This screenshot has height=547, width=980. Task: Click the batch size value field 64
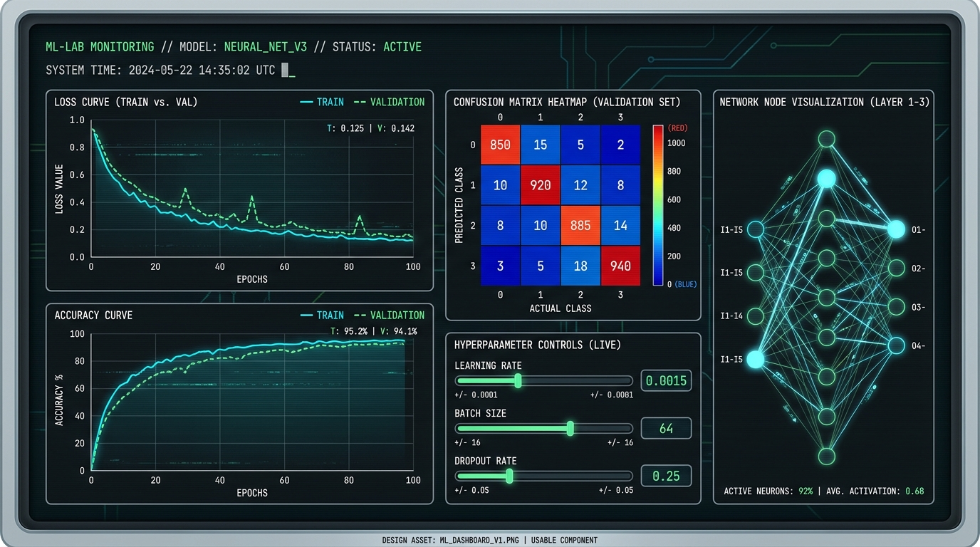click(666, 428)
